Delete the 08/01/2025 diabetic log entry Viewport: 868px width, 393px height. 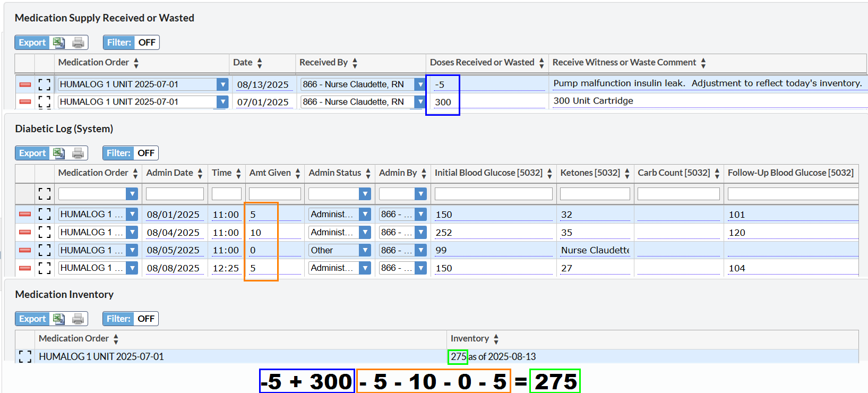(25, 214)
